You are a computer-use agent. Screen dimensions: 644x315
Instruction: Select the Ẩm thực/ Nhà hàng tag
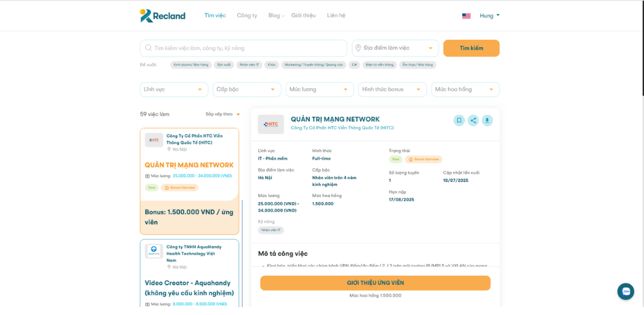pyautogui.click(x=418, y=65)
